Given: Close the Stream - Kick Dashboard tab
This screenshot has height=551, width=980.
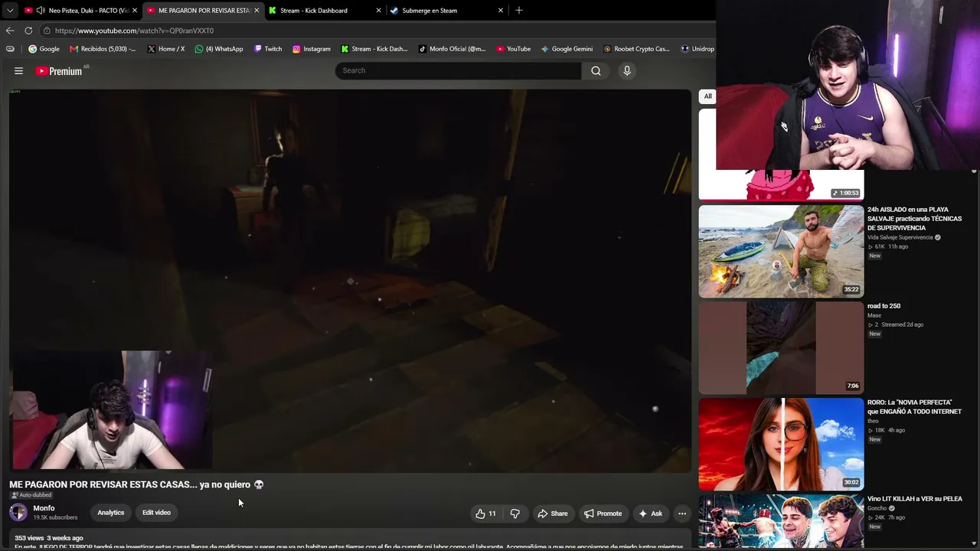Looking at the screenshot, I should (x=378, y=11).
